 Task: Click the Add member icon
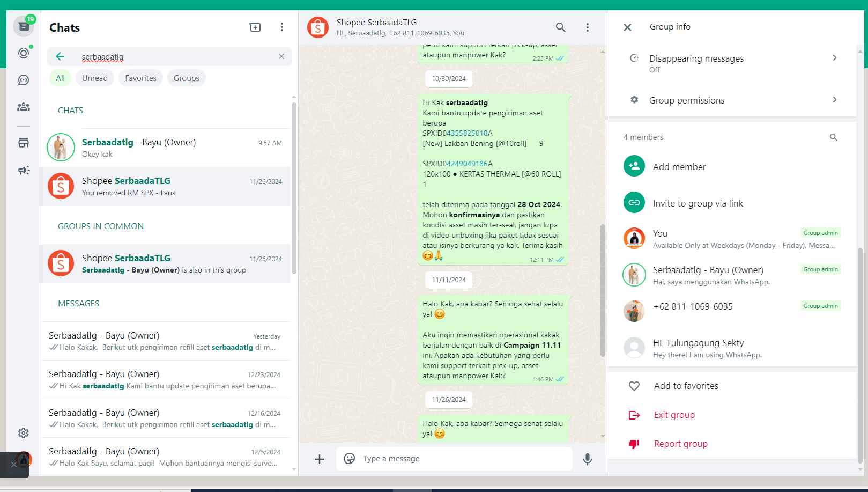point(634,166)
